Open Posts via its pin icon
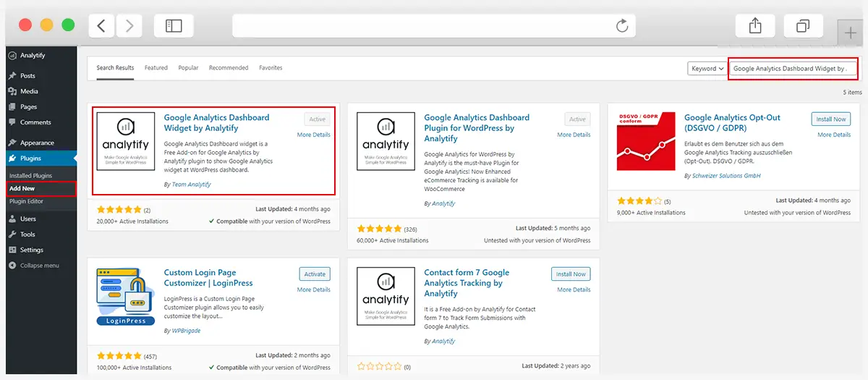This screenshot has height=380, width=868. coord(12,75)
